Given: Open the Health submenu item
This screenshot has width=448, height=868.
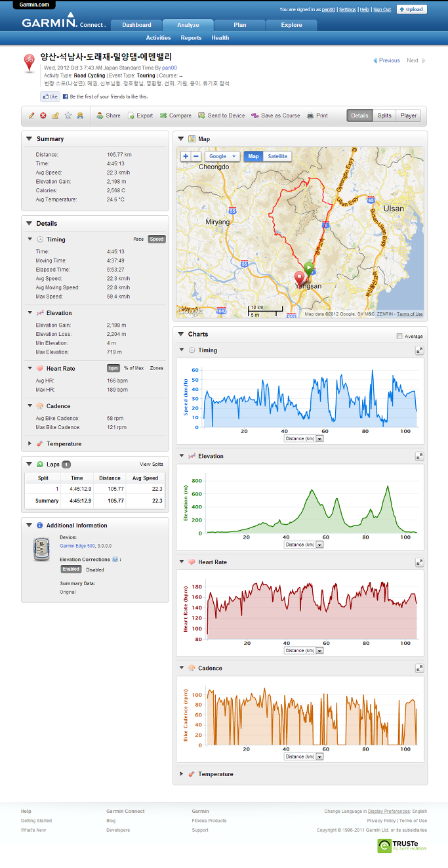Looking at the screenshot, I should point(220,38).
